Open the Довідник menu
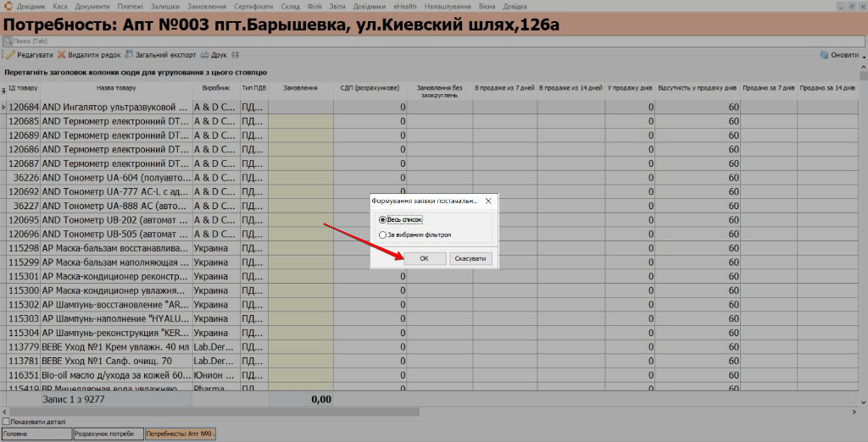Image resolution: width=868 pixels, height=442 pixels. click(31, 6)
